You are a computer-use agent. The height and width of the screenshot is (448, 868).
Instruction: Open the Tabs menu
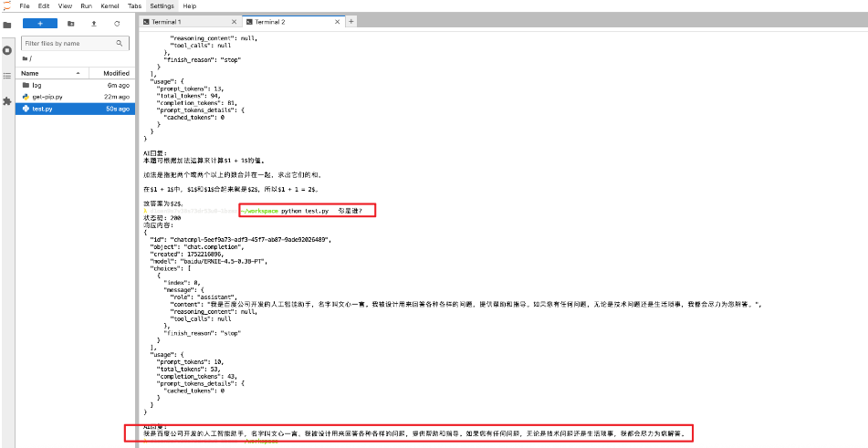(134, 6)
